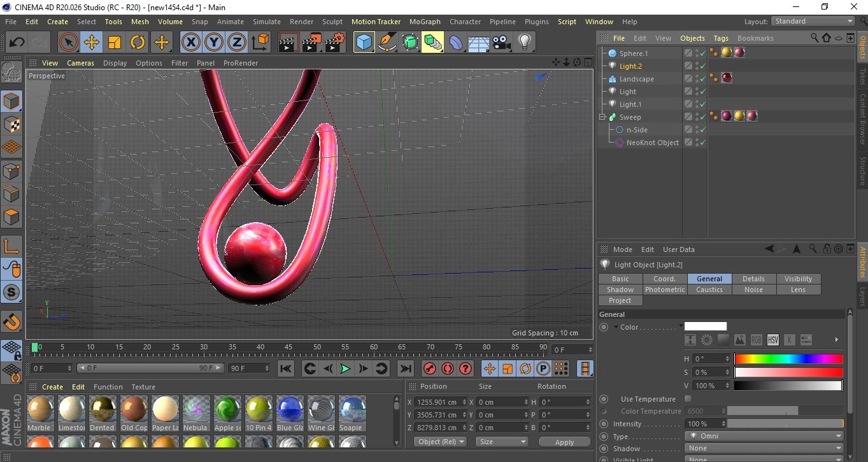The width and height of the screenshot is (868, 462).
Task: Click the Undo arrow icon
Action: pos(17,43)
